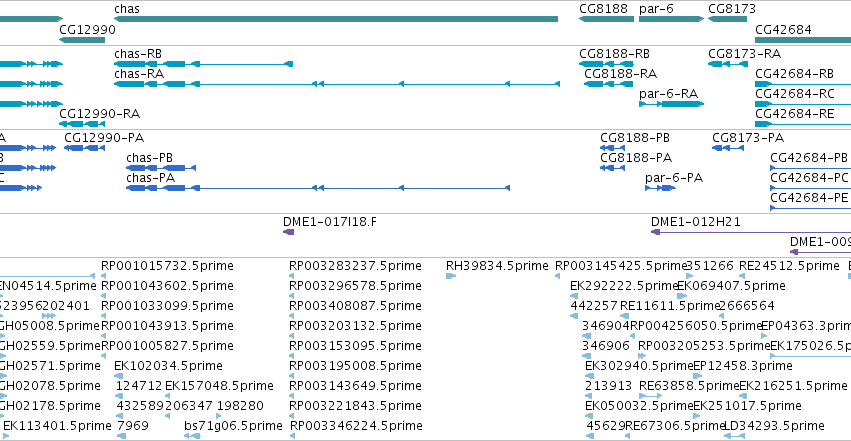Screen dimensions: 851x441
Task: Open transcript CG12990-RA label
Action: [99, 114]
